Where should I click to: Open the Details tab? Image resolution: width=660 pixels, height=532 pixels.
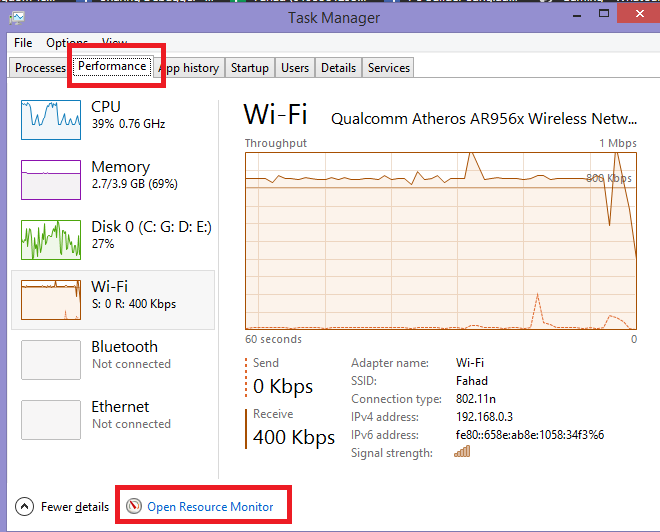point(338,68)
